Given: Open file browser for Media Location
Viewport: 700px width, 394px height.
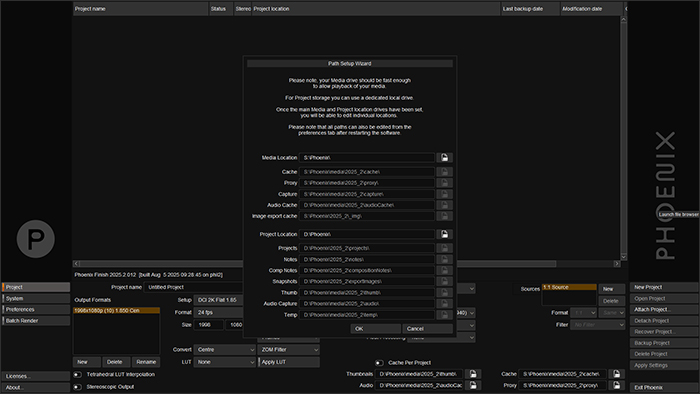Looking at the screenshot, I should click(444, 158).
